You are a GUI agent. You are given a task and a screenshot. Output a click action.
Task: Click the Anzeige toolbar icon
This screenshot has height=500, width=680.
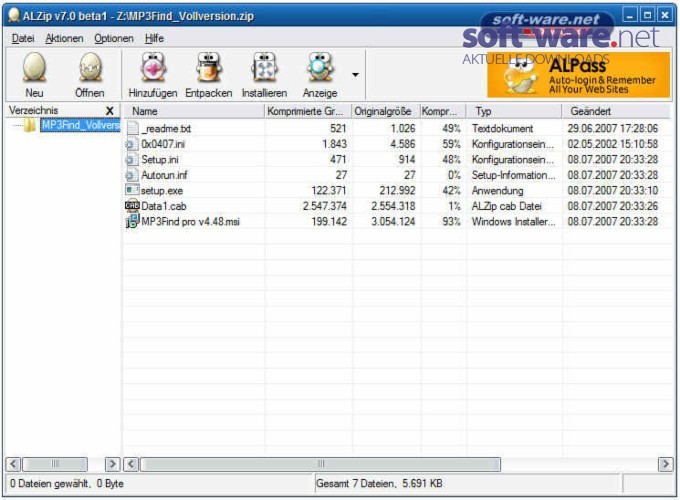click(x=320, y=67)
